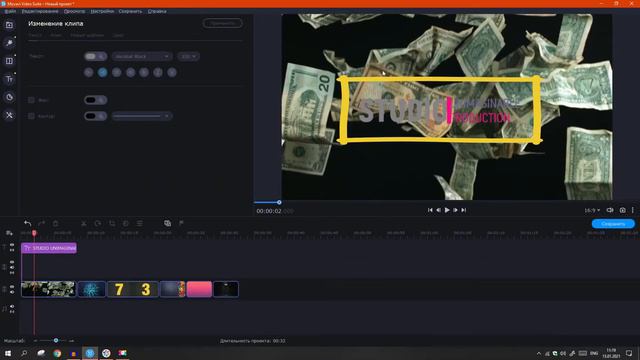Open the Редактирование menu
Image resolution: width=640 pixels, height=360 pixels.
click(40, 11)
